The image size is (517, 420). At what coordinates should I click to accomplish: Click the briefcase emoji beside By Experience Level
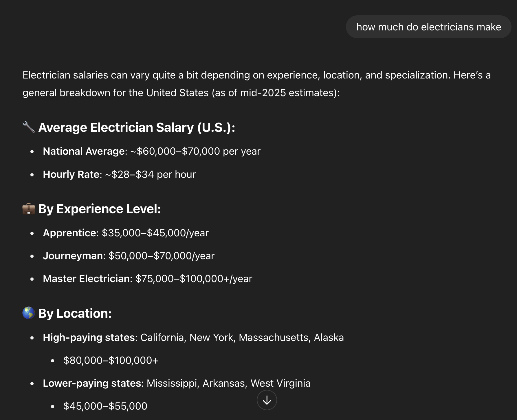(x=29, y=209)
